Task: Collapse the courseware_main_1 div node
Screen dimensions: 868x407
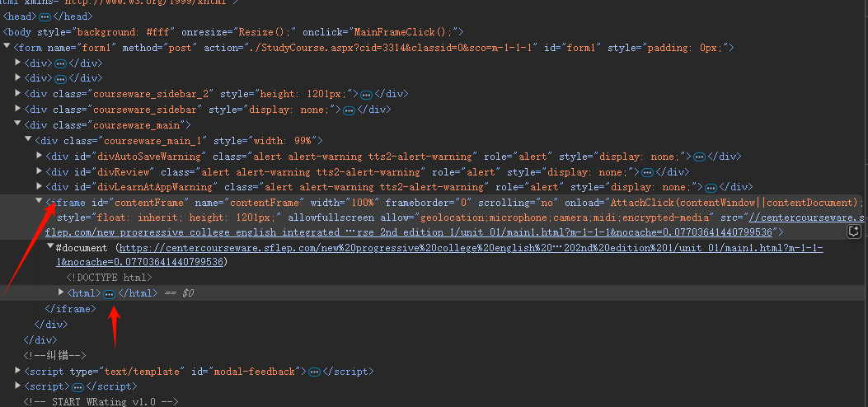Action: click(28, 140)
